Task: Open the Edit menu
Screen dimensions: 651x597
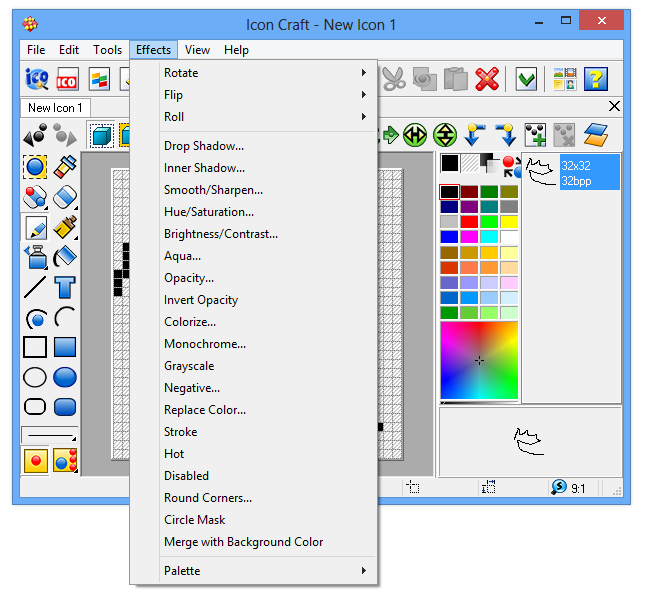Action: point(69,50)
